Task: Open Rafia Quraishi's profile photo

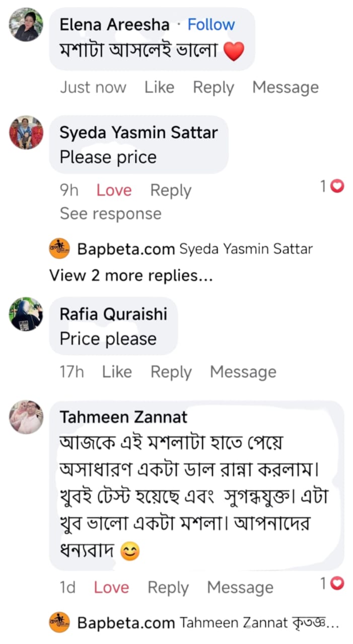Action: pyautogui.click(x=26, y=314)
